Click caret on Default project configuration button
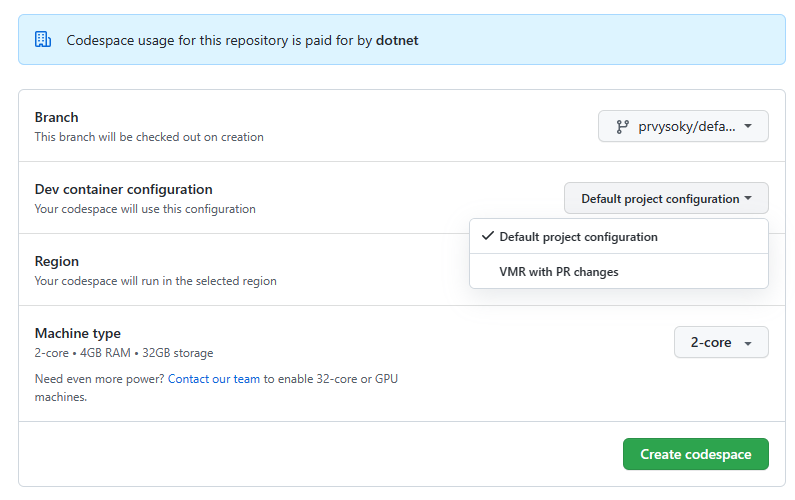 click(748, 198)
